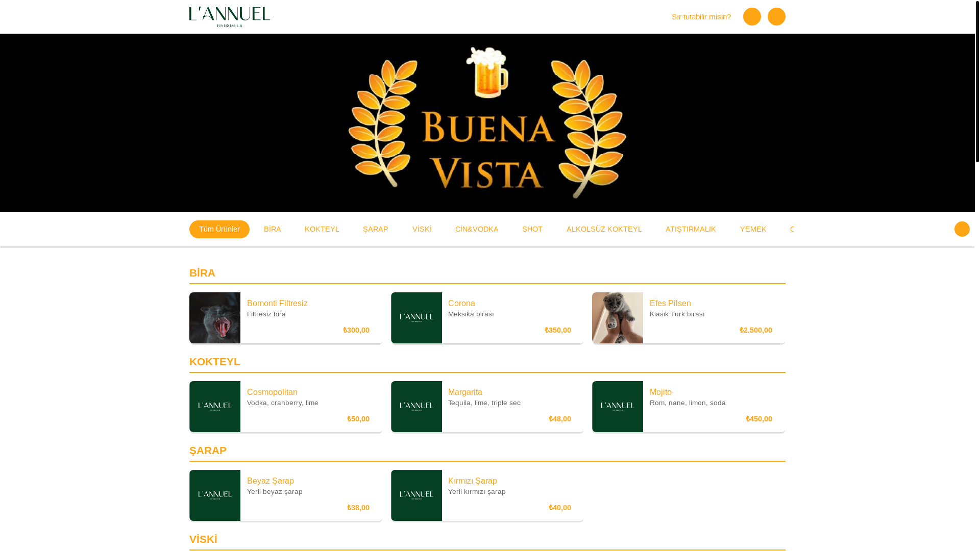Click the Cosmopolitan product title
The height and width of the screenshot is (551, 980).
272,392
